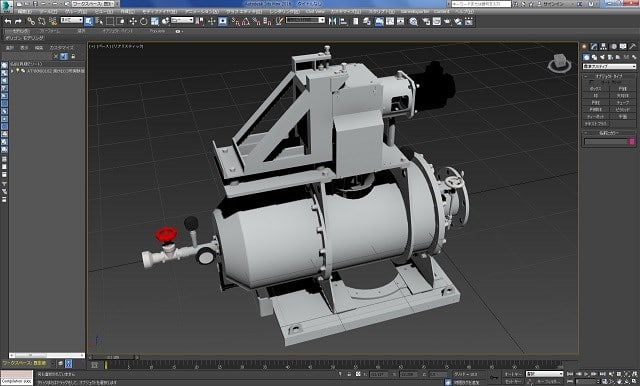Activate the Select and Place tool
The width and height of the screenshot is (640, 386).
point(165,21)
